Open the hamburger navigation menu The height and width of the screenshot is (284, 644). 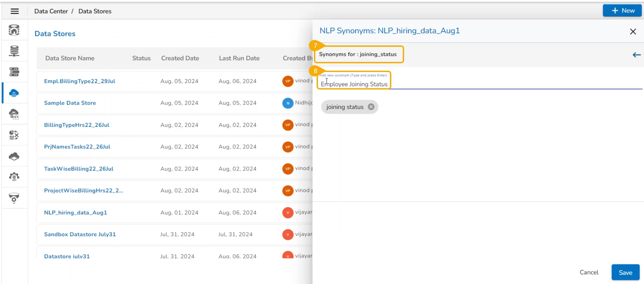click(x=14, y=11)
